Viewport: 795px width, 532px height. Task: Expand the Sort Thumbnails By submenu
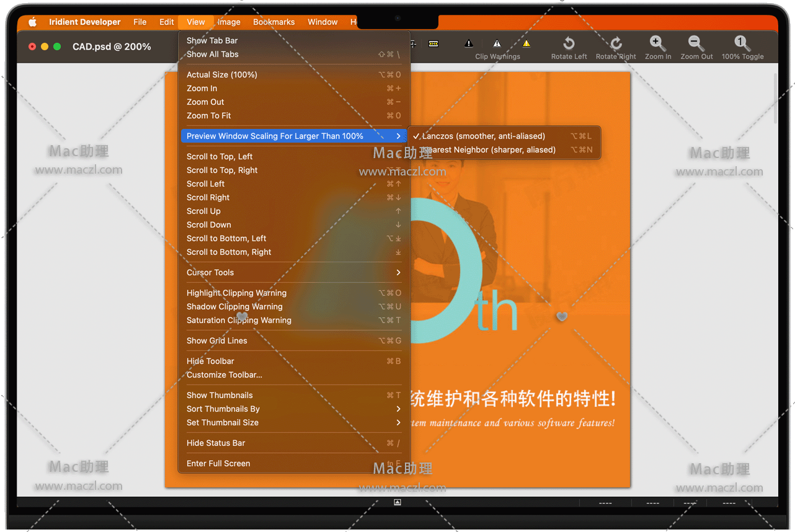(223, 409)
